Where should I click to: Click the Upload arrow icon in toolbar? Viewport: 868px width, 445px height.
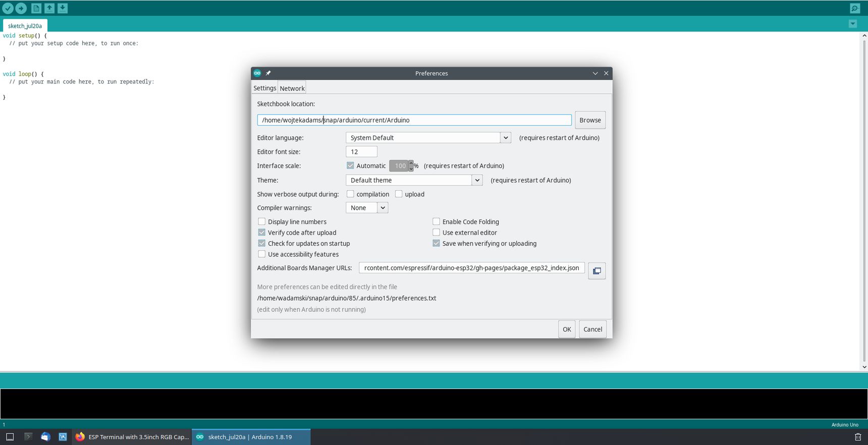tap(21, 8)
